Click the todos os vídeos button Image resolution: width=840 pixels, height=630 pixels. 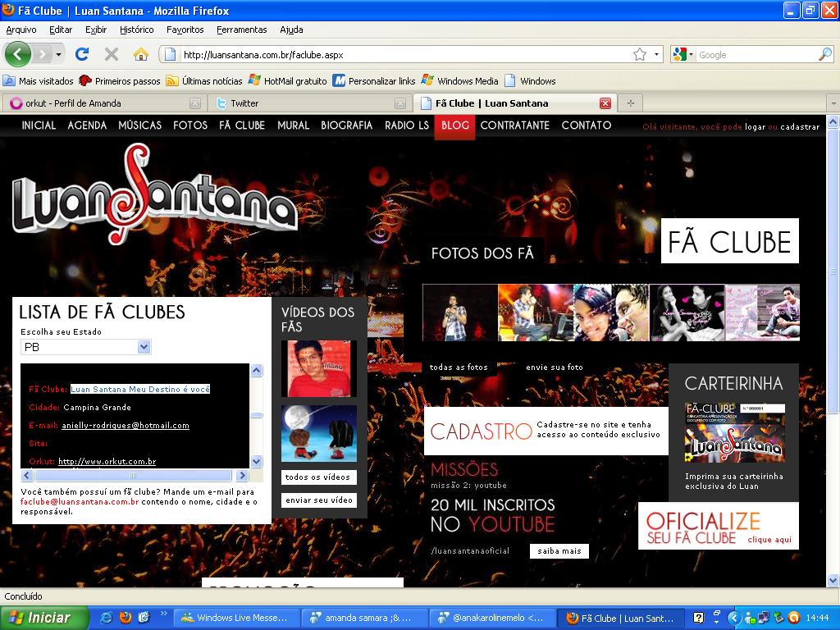(x=318, y=477)
